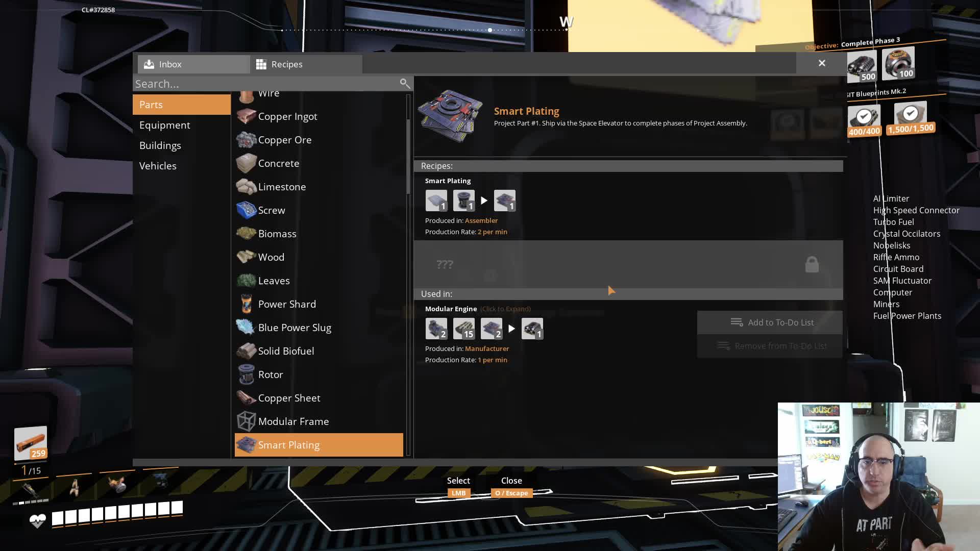Click the Modular Engine output icon
This screenshot has width=980, height=551.
coord(532,329)
